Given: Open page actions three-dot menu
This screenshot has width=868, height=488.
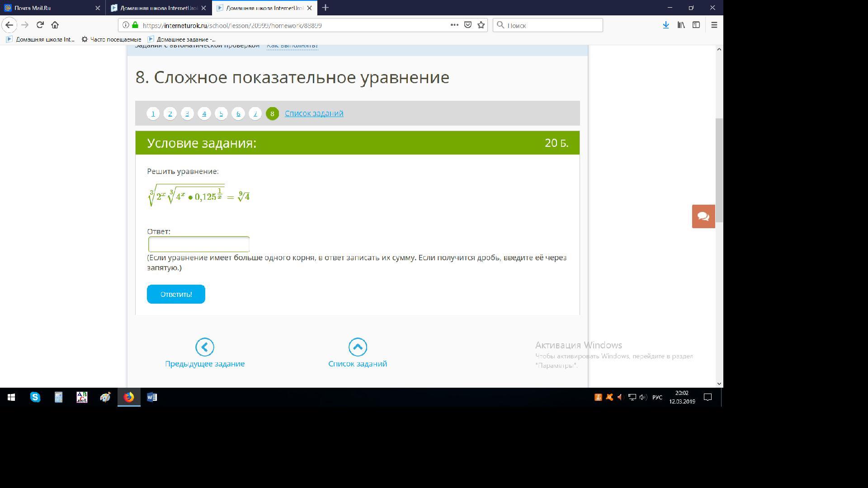Looking at the screenshot, I should pos(454,25).
